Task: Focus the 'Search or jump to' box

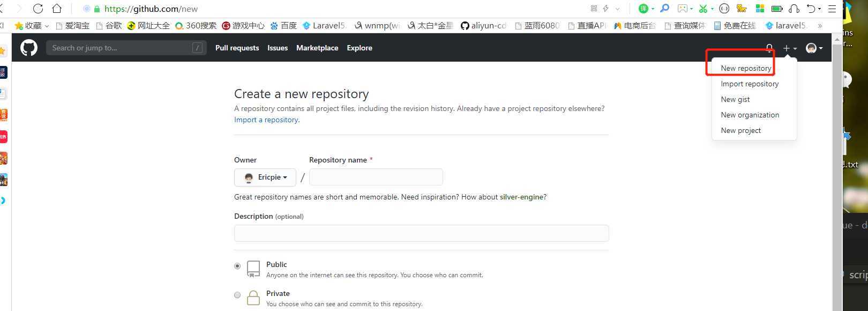Action: pos(126,48)
